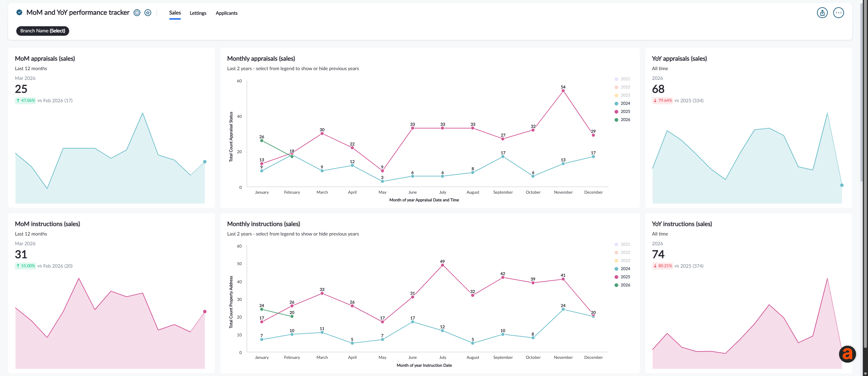Viewport: 868px width, 376px height.
Task: Click the YoY instructions (sales) card title
Action: (682, 224)
